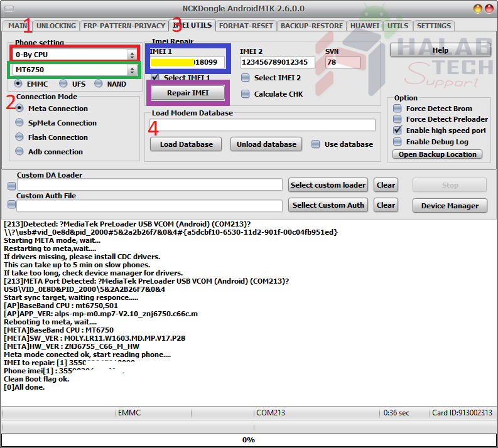Toggle the Custom DA Loader checkbox
Screen dimensions: 498x448
[x=12, y=186]
